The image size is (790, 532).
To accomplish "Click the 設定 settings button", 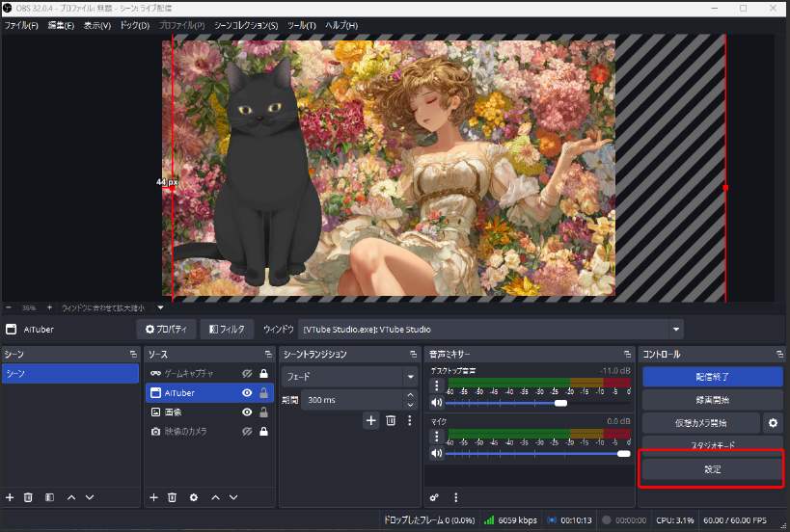I will (712, 469).
